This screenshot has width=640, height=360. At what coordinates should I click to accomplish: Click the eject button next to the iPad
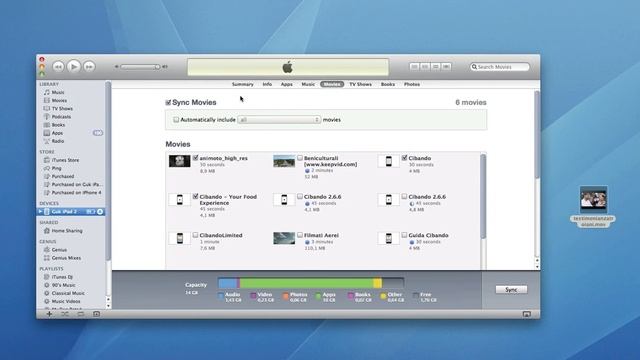pos(100,211)
